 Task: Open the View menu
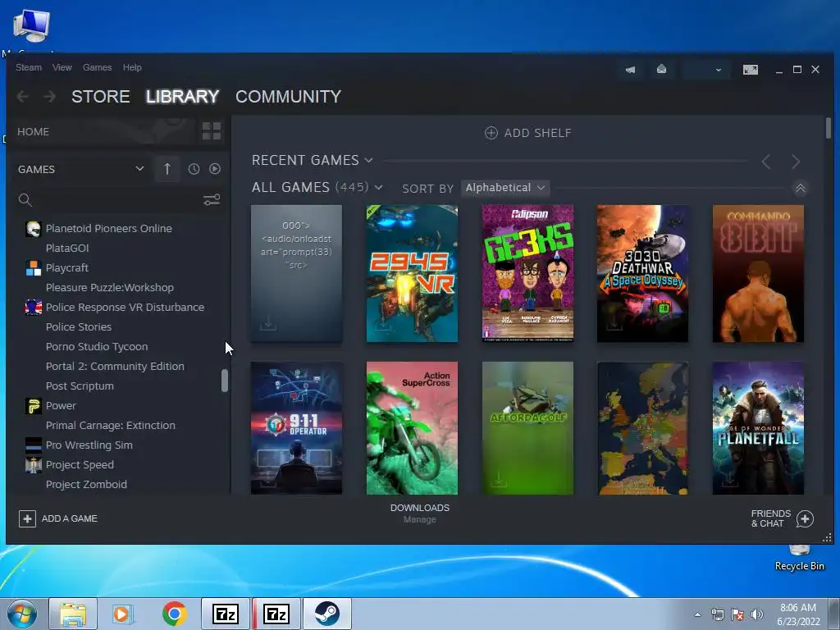pyautogui.click(x=62, y=67)
